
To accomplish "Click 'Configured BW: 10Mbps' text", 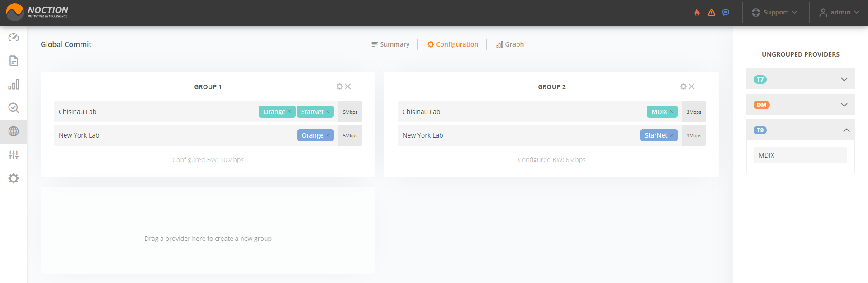I will [x=208, y=160].
